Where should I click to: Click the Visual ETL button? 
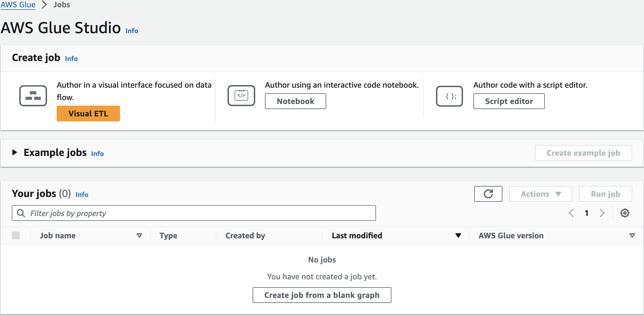[88, 114]
